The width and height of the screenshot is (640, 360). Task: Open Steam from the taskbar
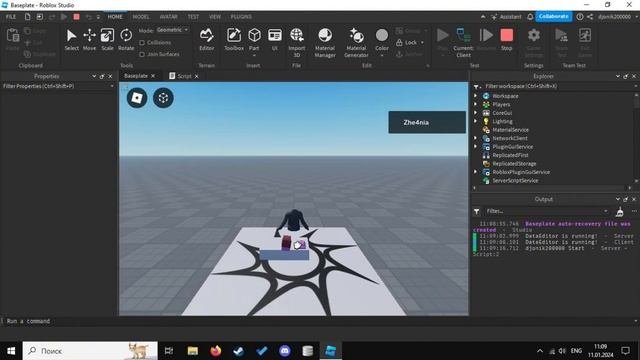coord(239,351)
